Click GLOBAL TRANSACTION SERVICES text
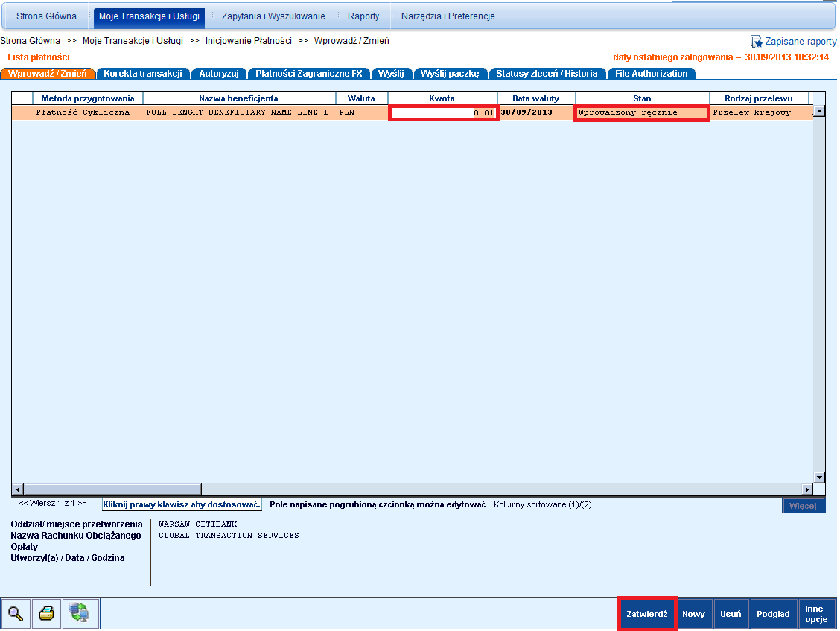 [229, 535]
